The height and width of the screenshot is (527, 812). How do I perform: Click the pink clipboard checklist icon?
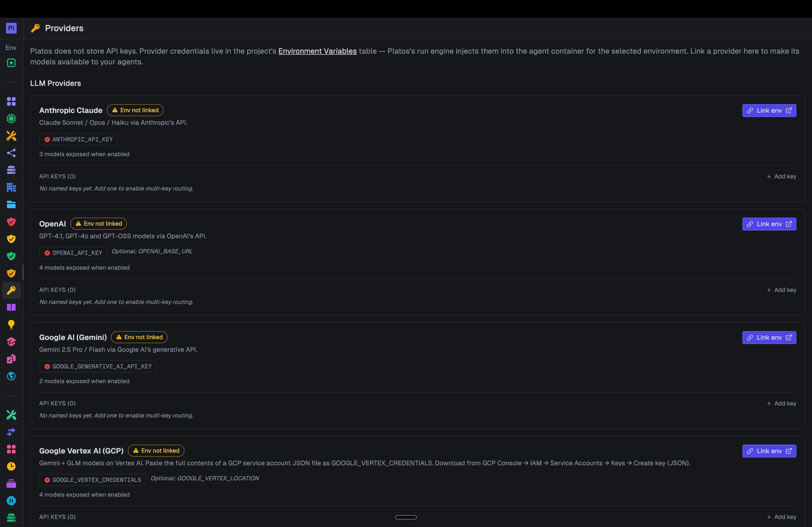click(11, 359)
